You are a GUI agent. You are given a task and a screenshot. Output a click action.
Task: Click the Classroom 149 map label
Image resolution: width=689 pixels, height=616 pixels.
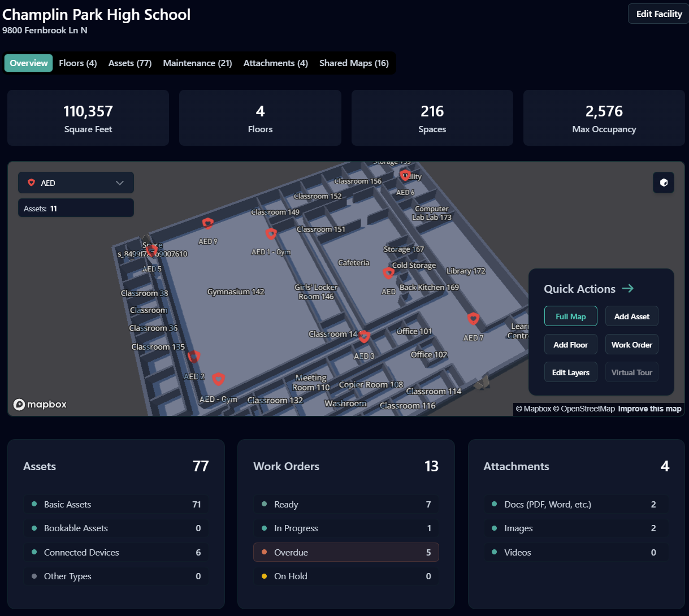click(x=275, y=212)
